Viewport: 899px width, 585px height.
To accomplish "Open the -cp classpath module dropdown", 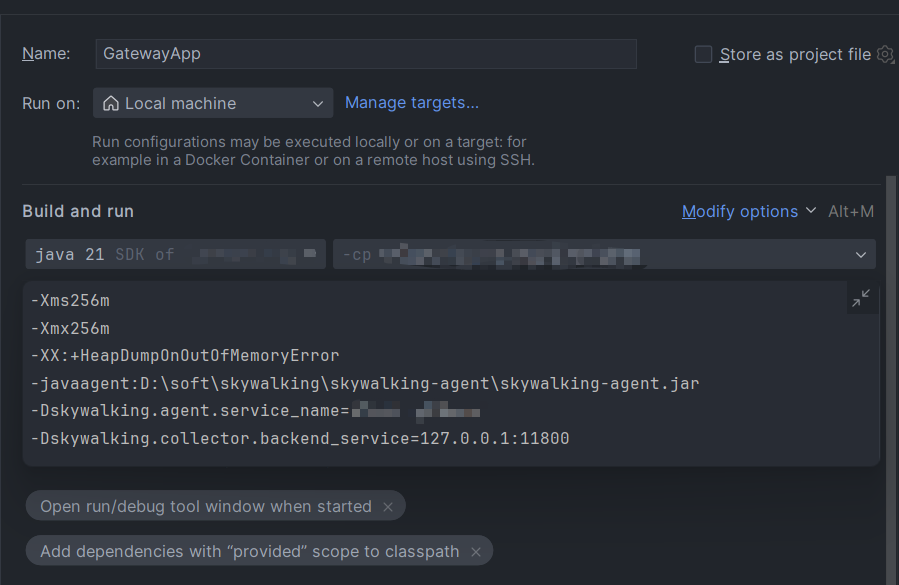I will click(x=860, y=255).
